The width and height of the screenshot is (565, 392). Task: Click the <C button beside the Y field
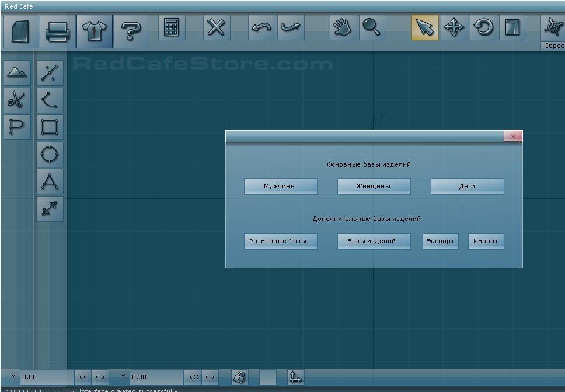193,377
